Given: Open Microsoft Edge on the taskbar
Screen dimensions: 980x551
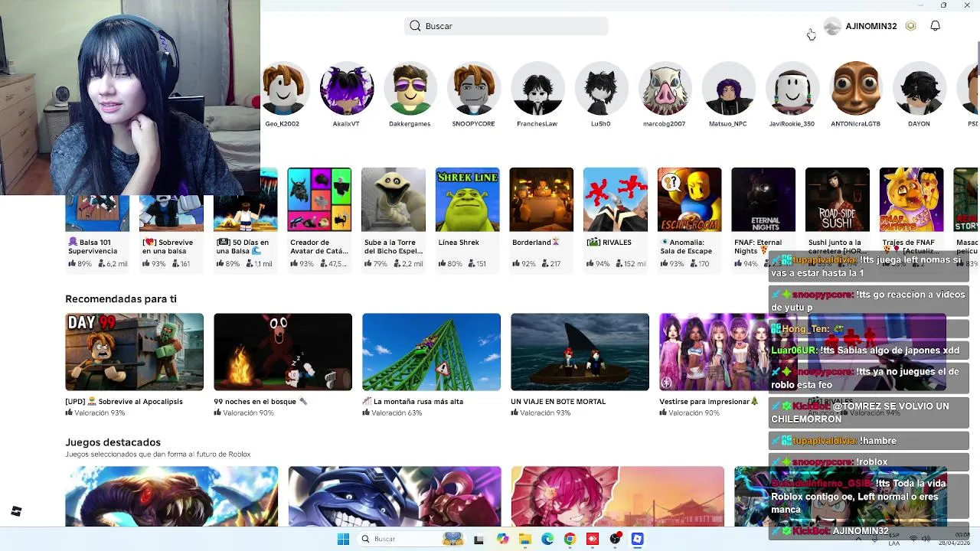Looking at the screenshot, I should (x=547, y=539).
